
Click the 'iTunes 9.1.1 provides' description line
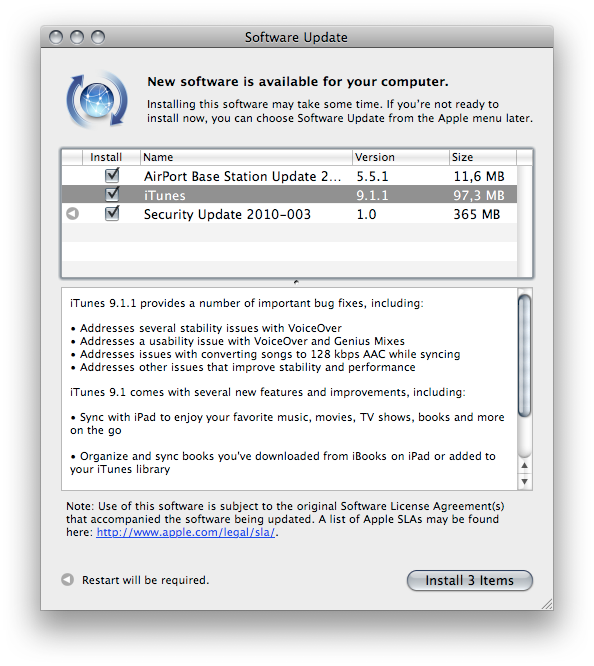[x=247, y=303]
